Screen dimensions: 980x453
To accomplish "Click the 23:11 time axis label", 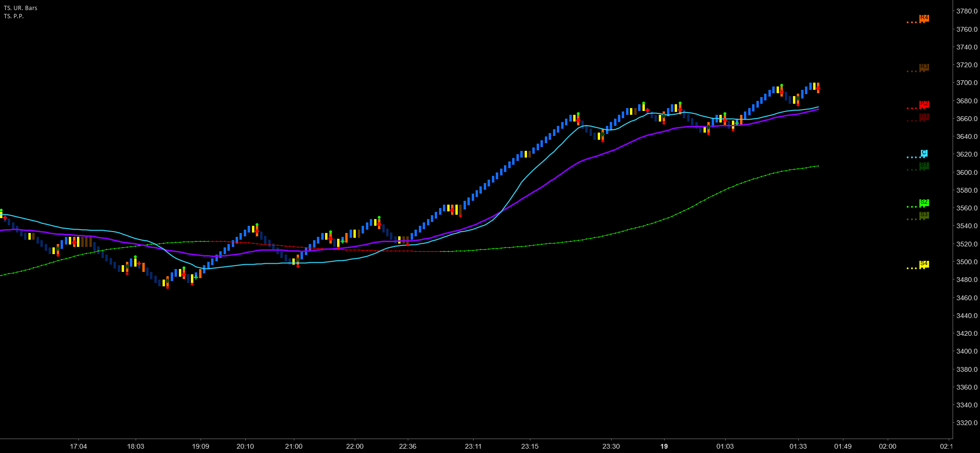I will tap(473, 446).
